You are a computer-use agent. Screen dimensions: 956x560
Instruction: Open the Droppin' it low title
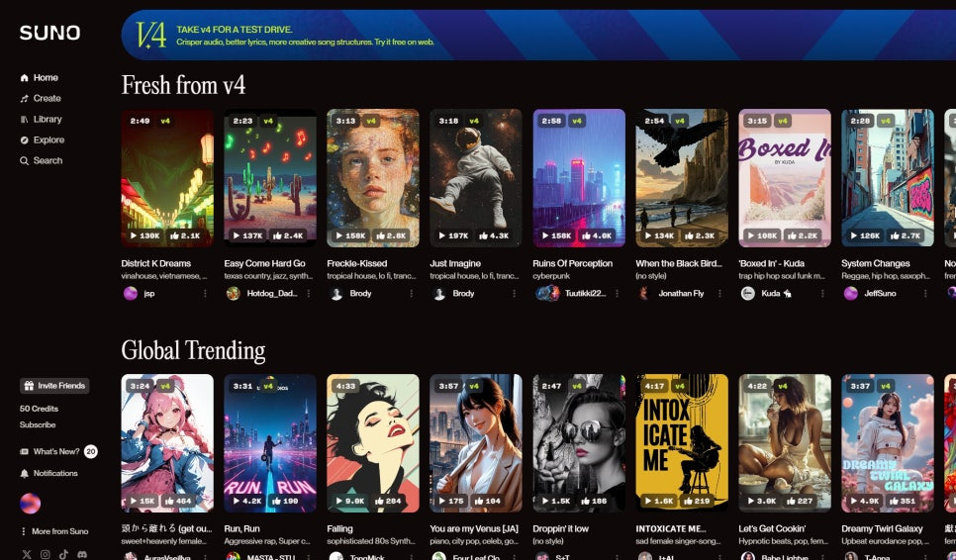[560, 529]
